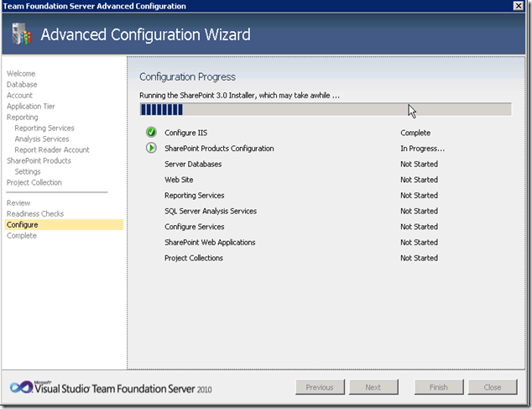532x409 pixels.
Task: Click the Next button
Action: pyautogui.click(x=373, y=387)
